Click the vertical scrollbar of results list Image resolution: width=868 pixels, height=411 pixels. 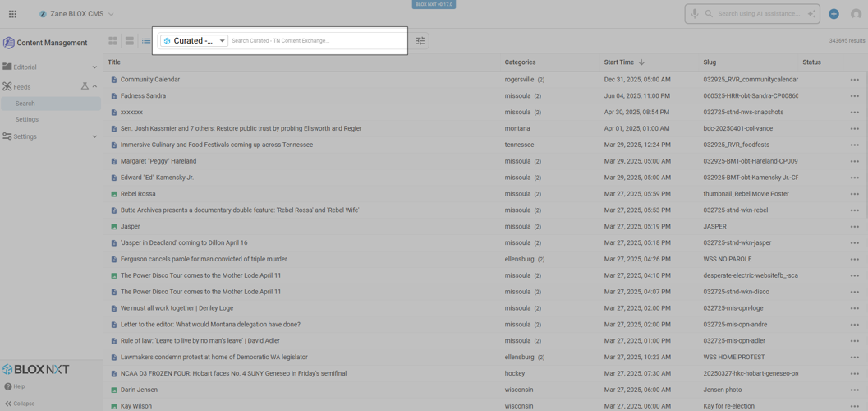click(x=866, y=144)
